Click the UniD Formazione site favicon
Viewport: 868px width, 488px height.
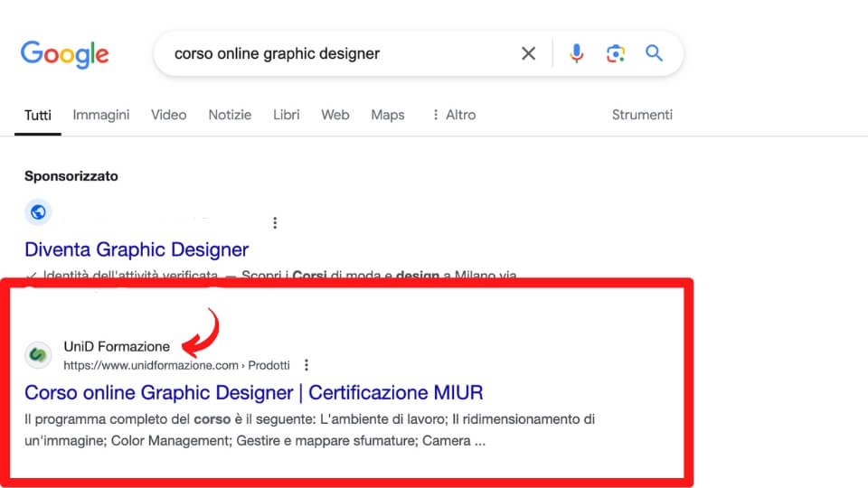coord(38,354)
